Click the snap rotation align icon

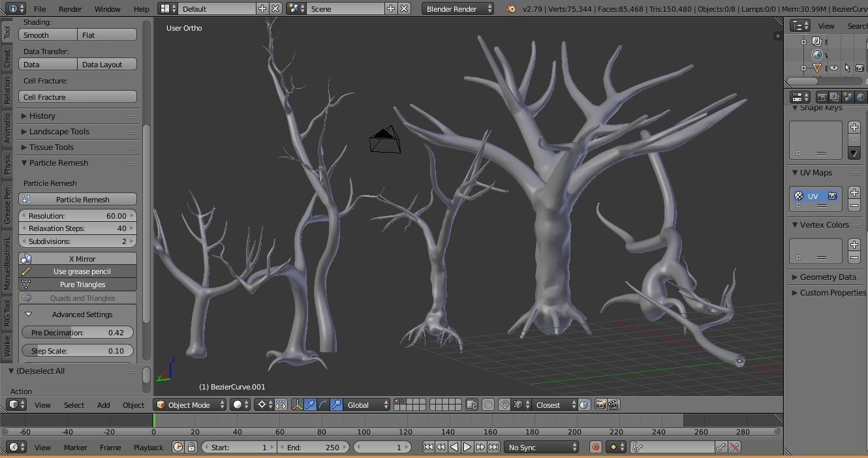(584, 405)
